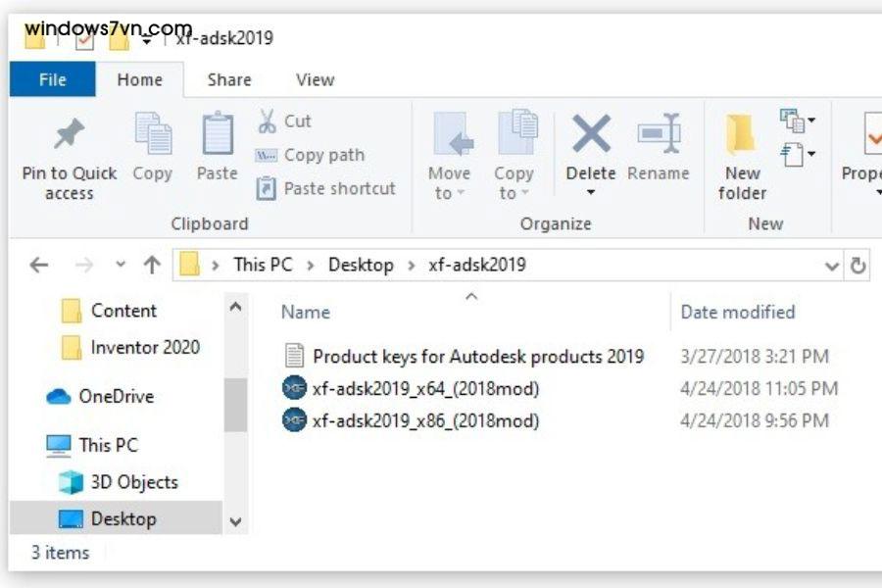Open the address bar history dropdown
The image size is (882, 588).
point(831,265)
